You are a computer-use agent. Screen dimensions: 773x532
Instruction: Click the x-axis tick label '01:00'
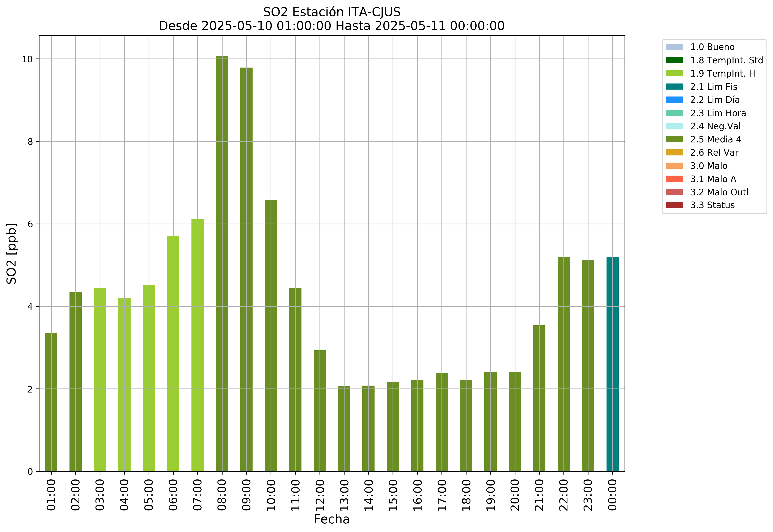pyautogui.click(x=51, y=495)
